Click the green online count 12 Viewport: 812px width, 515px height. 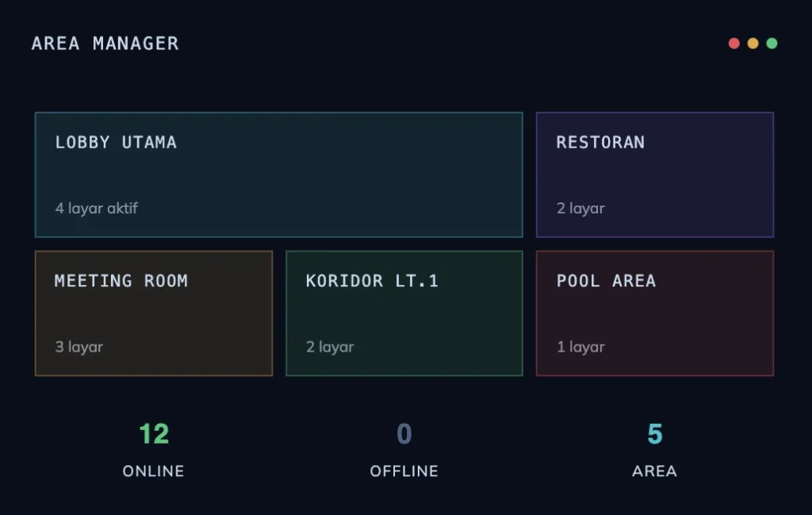[x=154, y=434]
